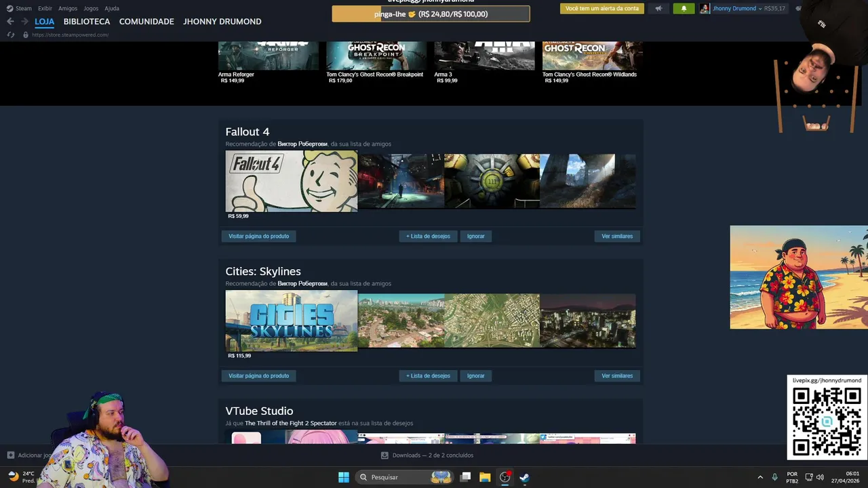Click the Fallout 4 vault door screenshot
868x488 pixels.
click(x=492, y=181)
